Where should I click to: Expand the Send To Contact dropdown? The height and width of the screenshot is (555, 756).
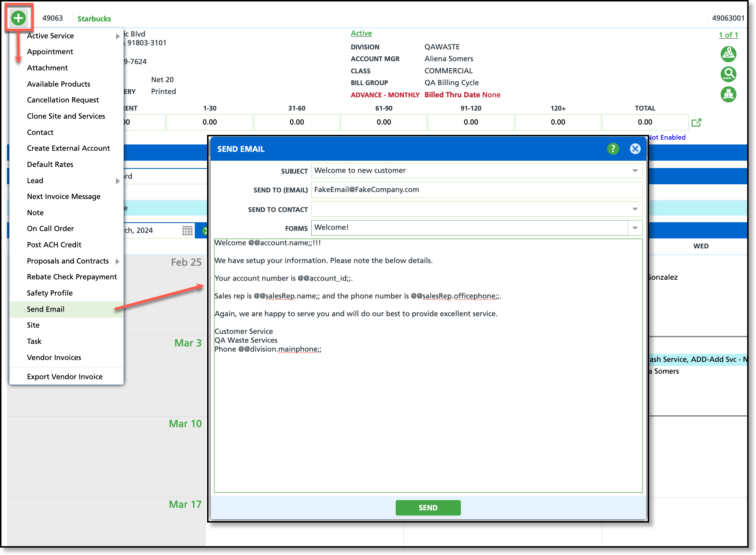pyautogui.click(x=635, y=209)
